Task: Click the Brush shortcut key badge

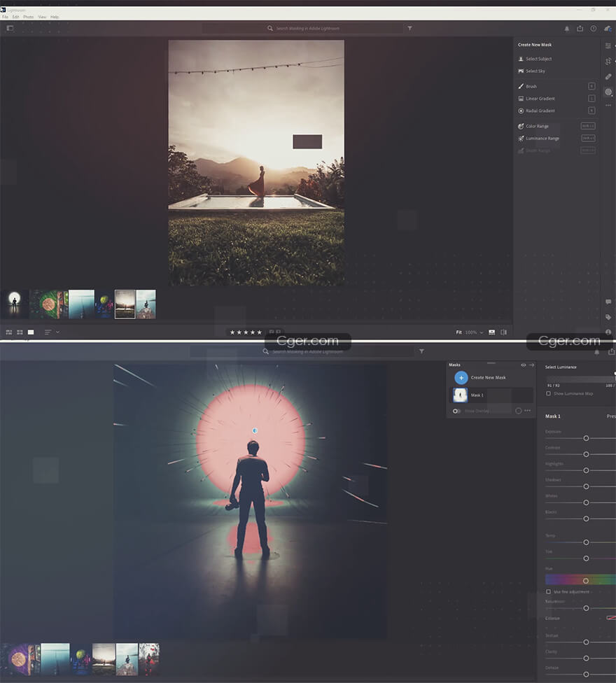Action: click(591, 86)
